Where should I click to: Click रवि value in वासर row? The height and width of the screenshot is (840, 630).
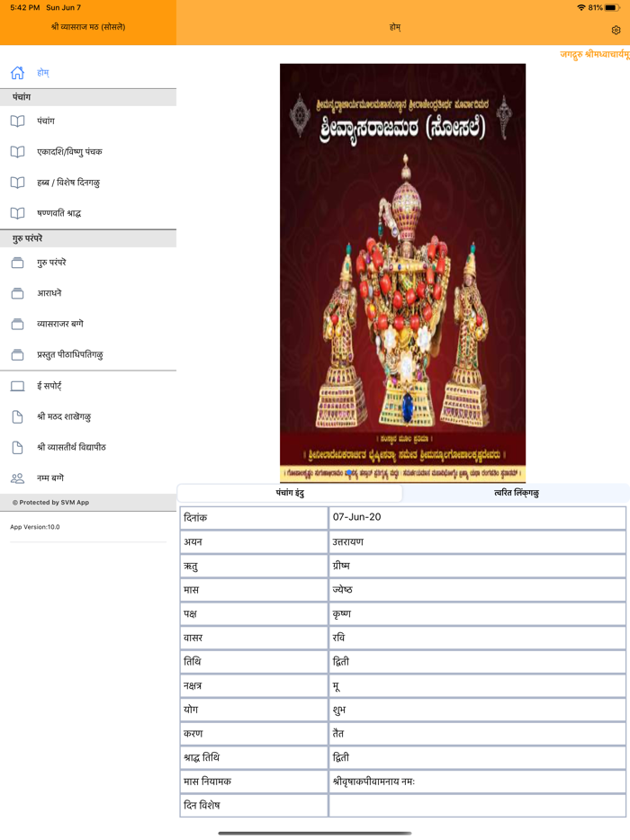pos(338,638)
